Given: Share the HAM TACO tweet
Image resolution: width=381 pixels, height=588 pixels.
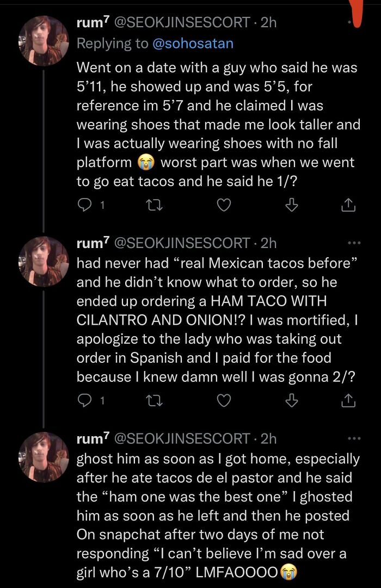Looking at the screenshot, I should tap(348, 400).
